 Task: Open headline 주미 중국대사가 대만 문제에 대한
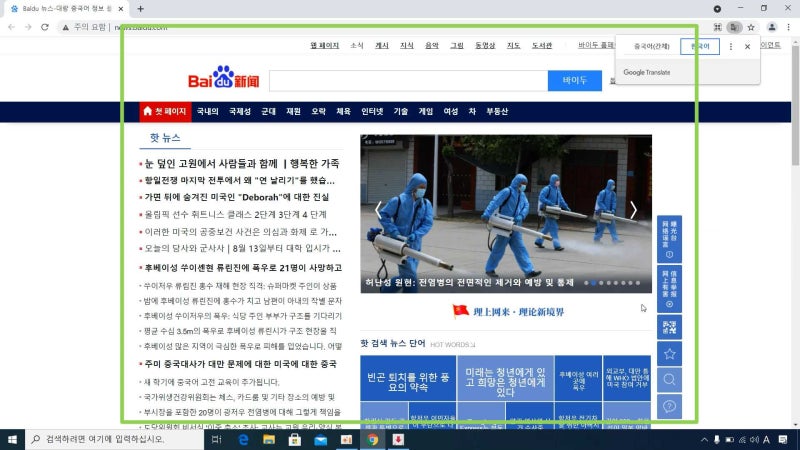click(x=240, y=364)
